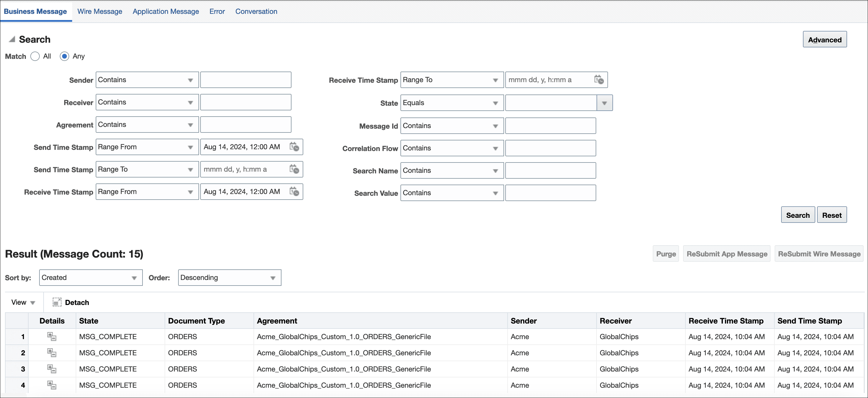This screenshot has height=398, width=868.
Task: Open Sender operator dropdown
Action: point(147,80)
